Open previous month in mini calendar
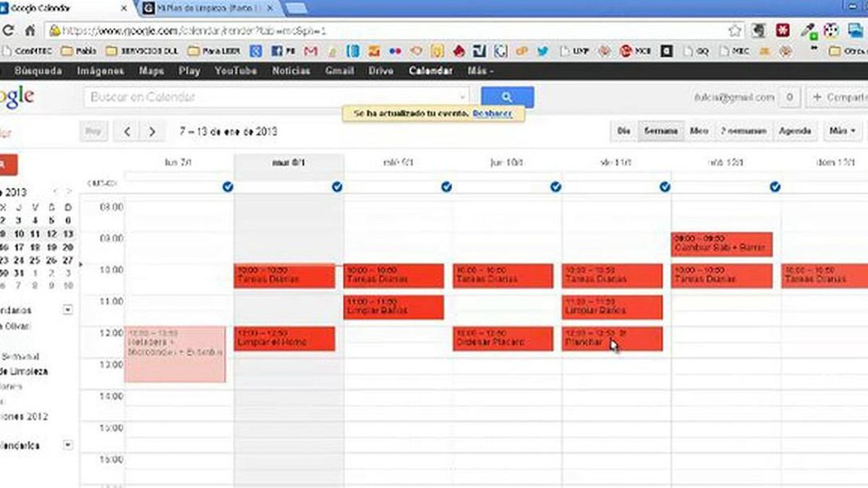Image resolution: width=868 pixels, height=488 pixels. click(54, 192)
